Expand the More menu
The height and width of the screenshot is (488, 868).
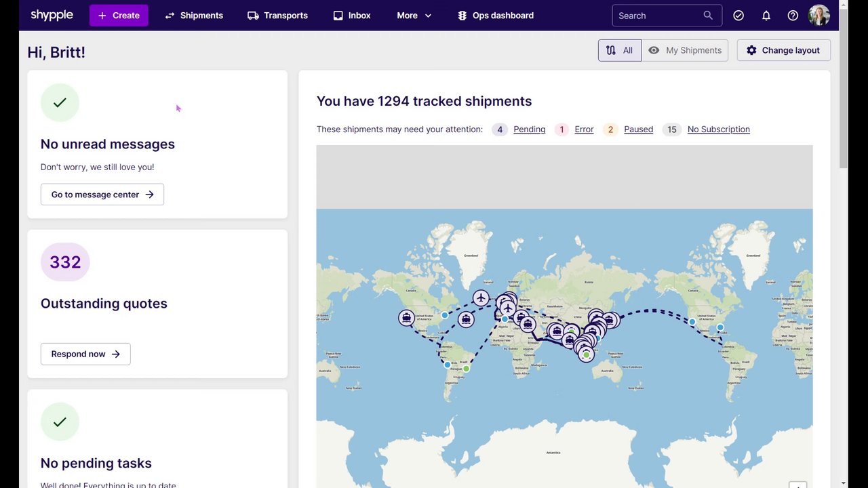coord(414,16)
